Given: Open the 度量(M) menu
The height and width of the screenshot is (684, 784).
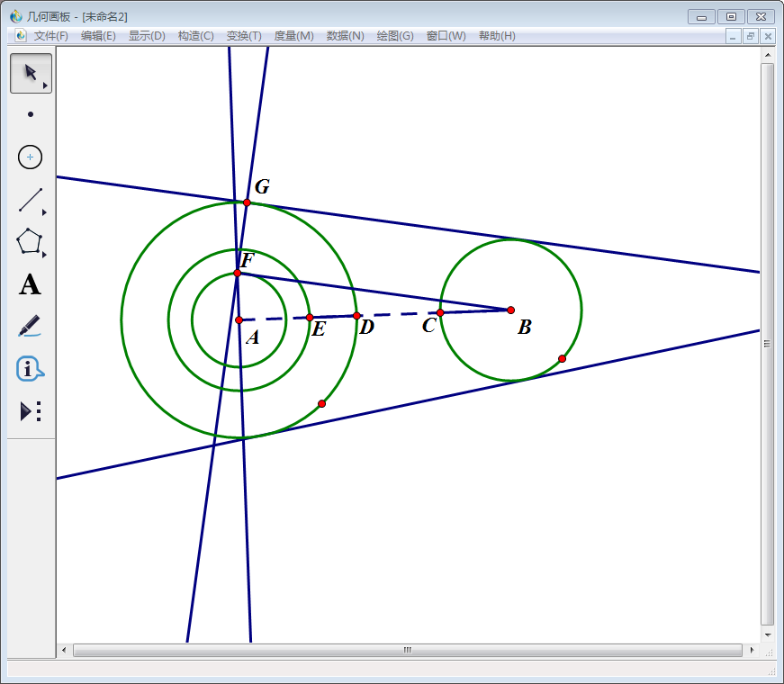Looking at the screenshot, I should click(293, 36).
